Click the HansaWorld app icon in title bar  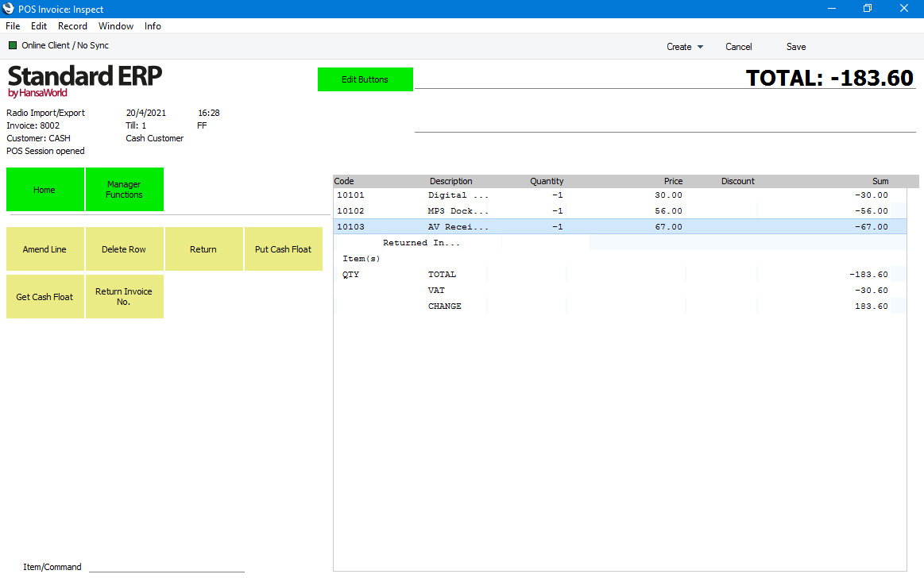pos(8,8)
